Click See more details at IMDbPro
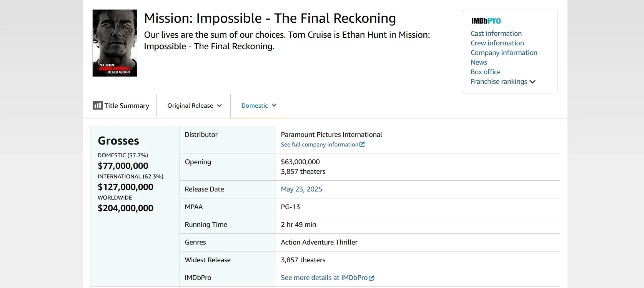 click(x=324, y=278)
